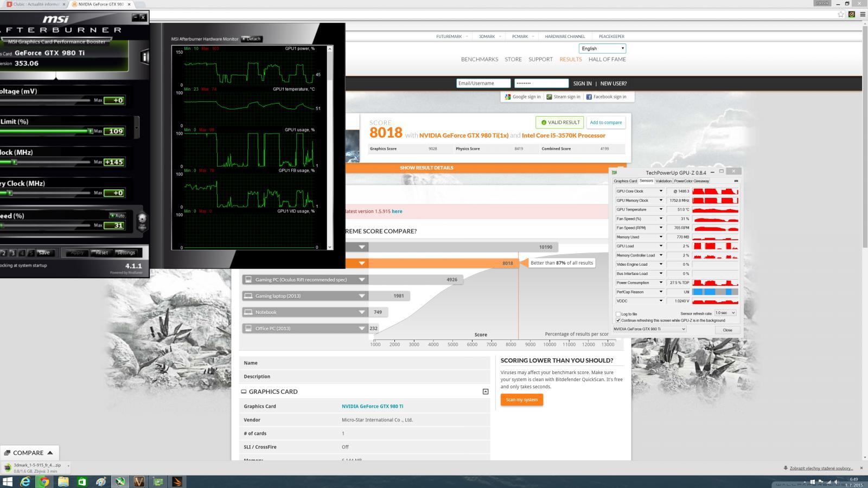Screen dimensions: 868x488
Task: Select Afterburner profile slot 3
Action: [12, 253]
